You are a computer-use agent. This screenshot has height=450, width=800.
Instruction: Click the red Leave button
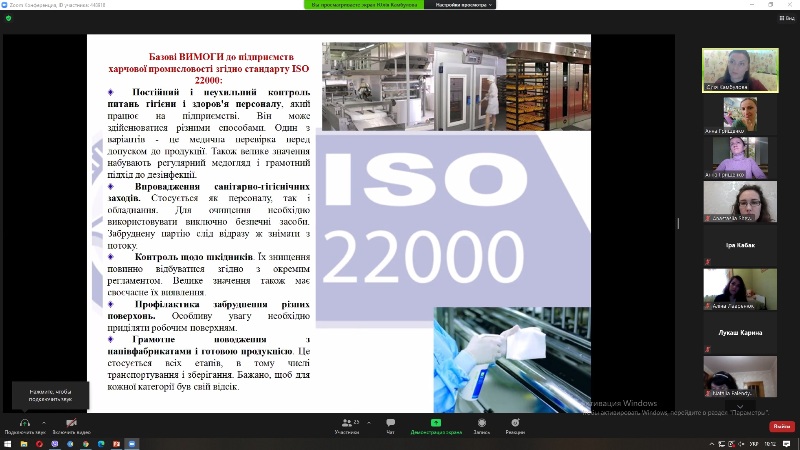point(782,426)
